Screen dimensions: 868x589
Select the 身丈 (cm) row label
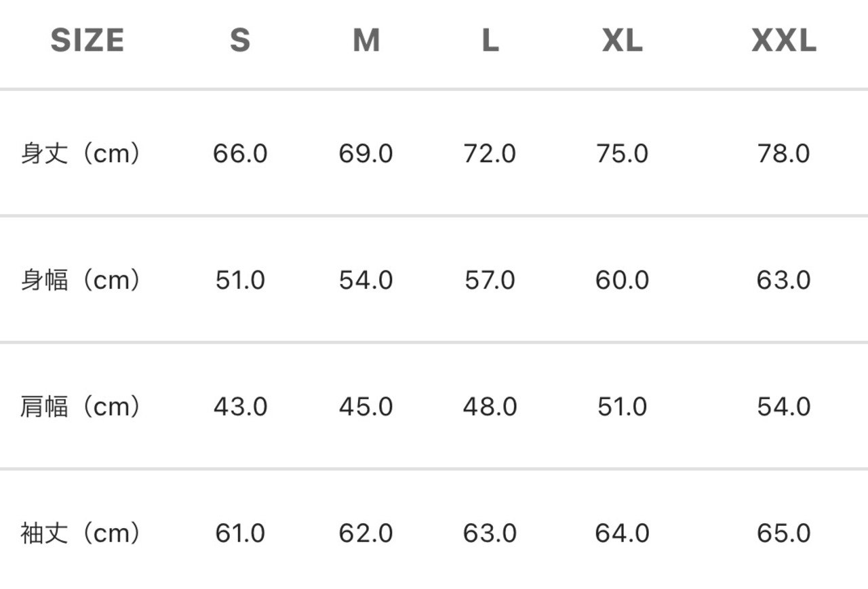(80, 153)
